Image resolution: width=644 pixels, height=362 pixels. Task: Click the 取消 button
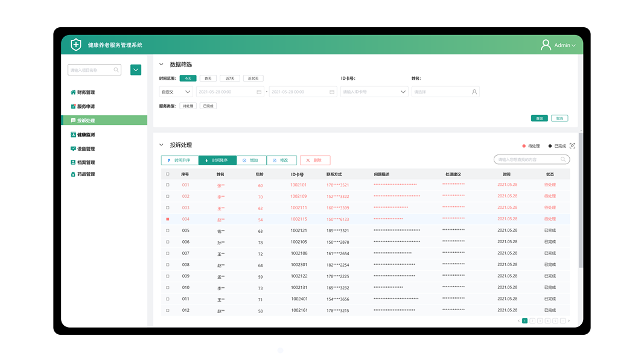coord(560,118)
